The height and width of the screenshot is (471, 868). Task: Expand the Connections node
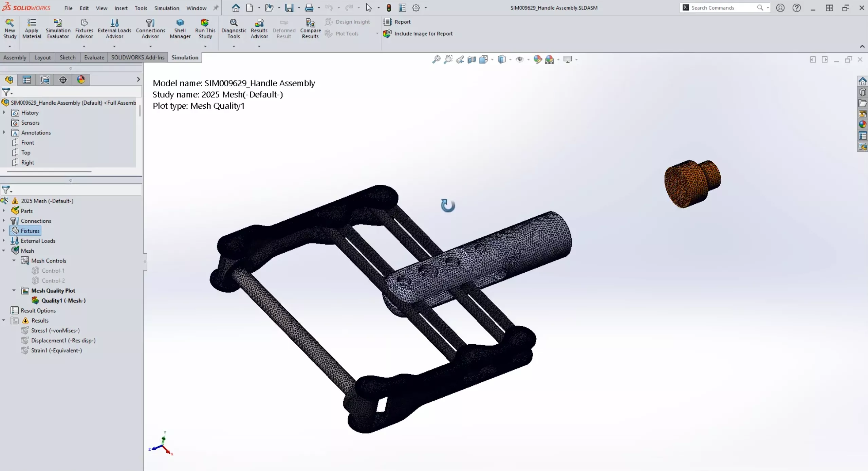4,221
